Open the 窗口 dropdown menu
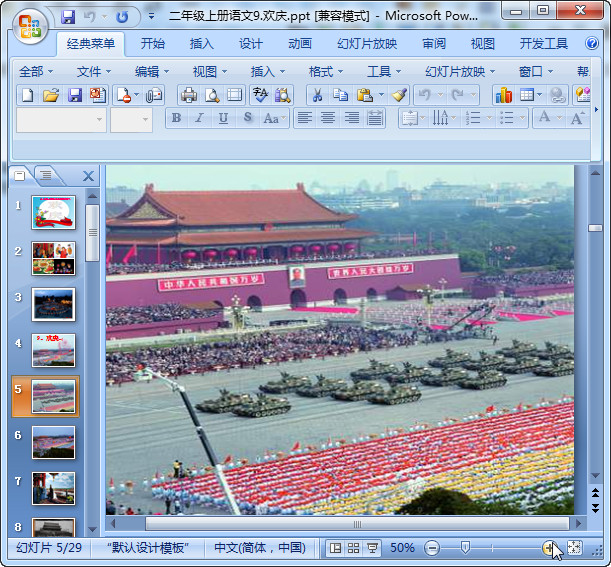611x567 pixels. [x=536, y=71]
